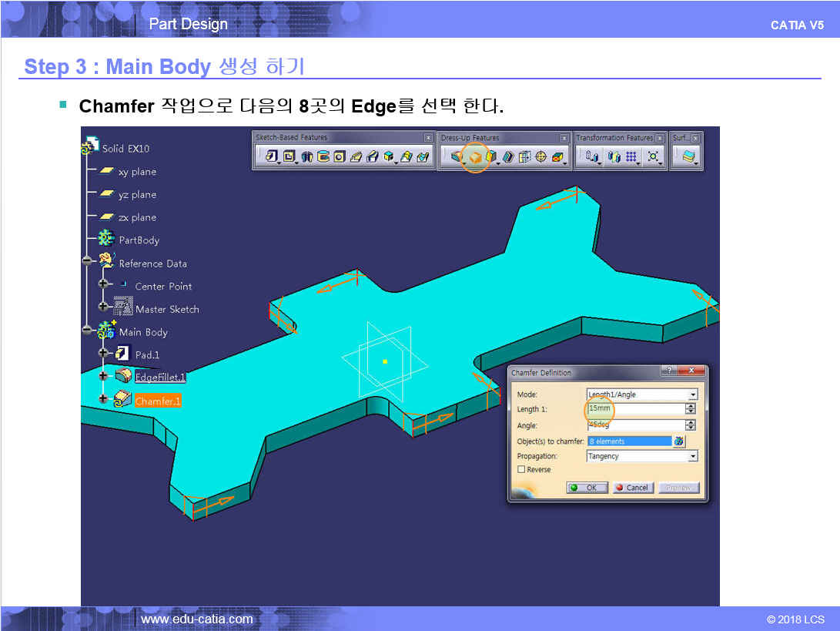The width and height of the screenshot is (840, 631).
Task: Select the Rectangular Pattern tool icon
Action: click(x=631, y=157)
